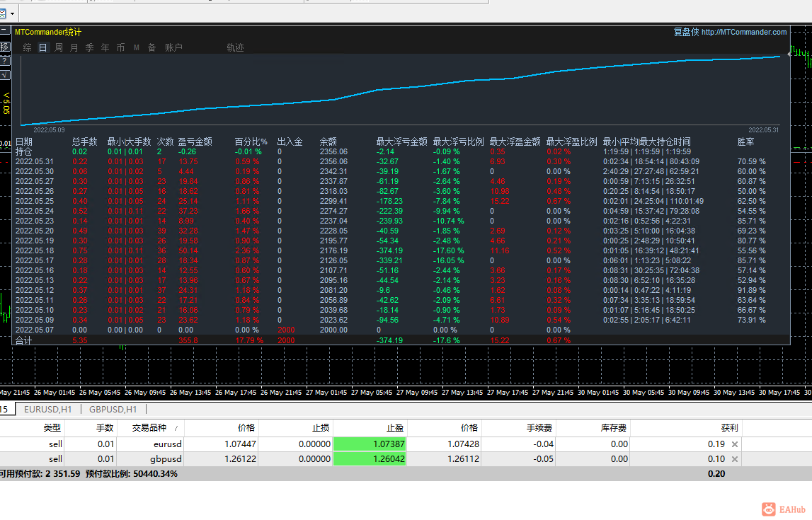Open the 月 monthly statistics view
Image resolution: width=812 pixels, height=520 pixels.
click(x=74, y=47)
